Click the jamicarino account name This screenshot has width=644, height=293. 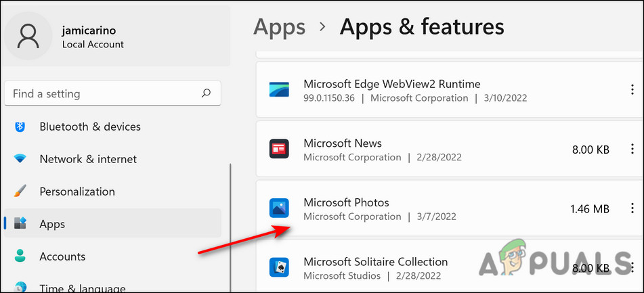click(88, 30)
